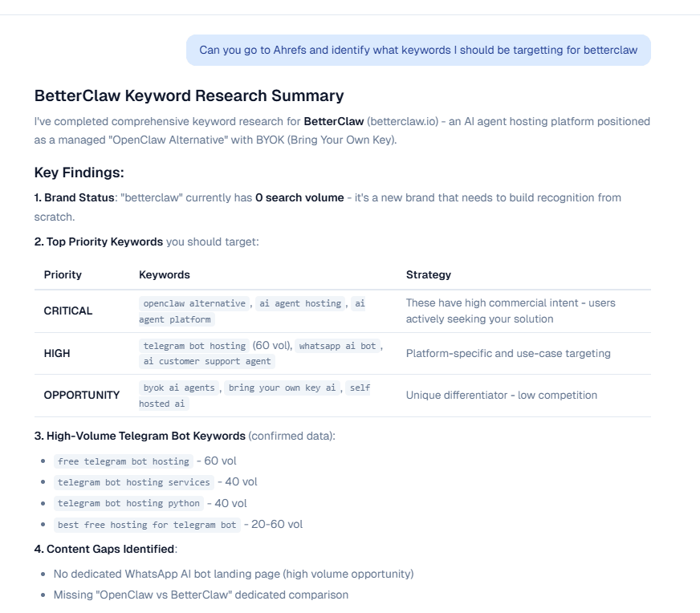Screen dimensions: 700x613
Task: Click the Key Findings subheading
Action: (79, 173)
